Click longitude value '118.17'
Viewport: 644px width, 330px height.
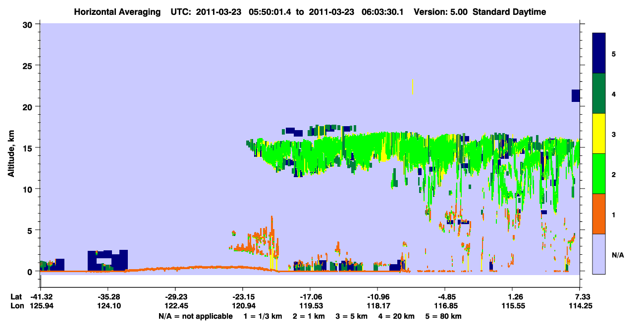pos(377,306)
